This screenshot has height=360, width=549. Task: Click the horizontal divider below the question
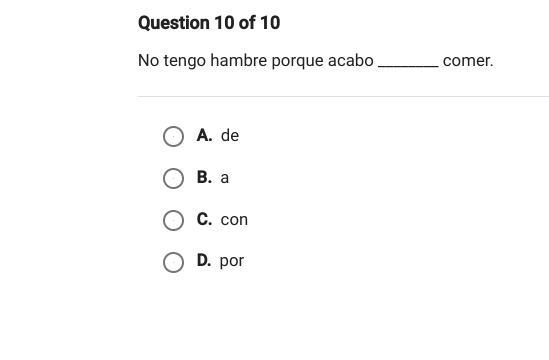tap(343, 96)
